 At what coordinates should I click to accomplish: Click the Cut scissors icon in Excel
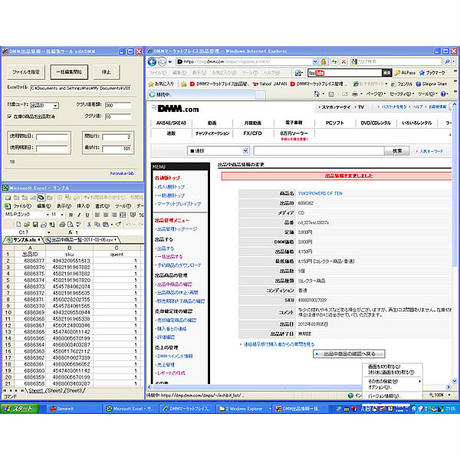tap(89, 224)
